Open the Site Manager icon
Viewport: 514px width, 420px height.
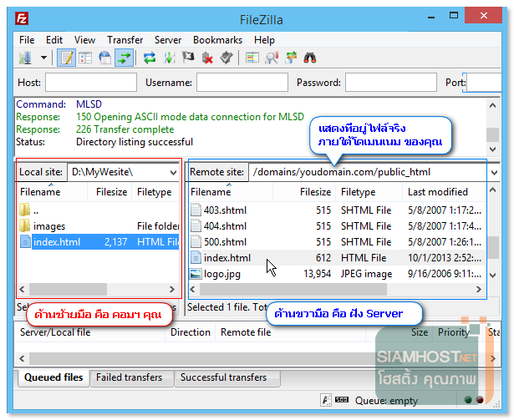point(26,58)
